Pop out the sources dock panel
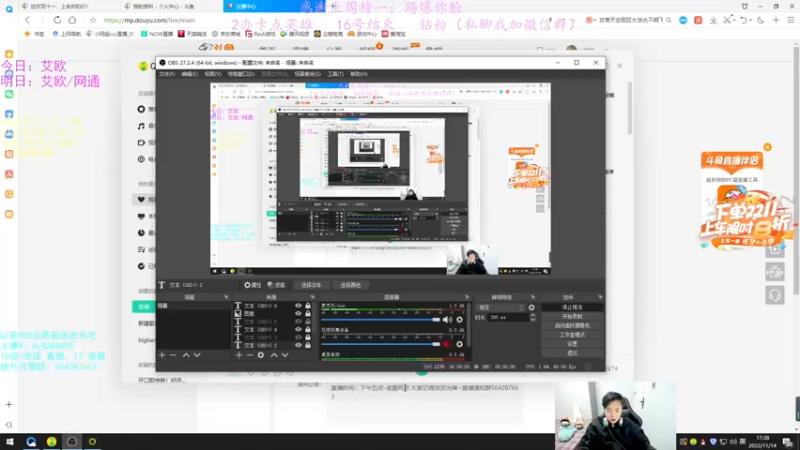The width and height of the screenshot is (800, 450). point(312,297)
